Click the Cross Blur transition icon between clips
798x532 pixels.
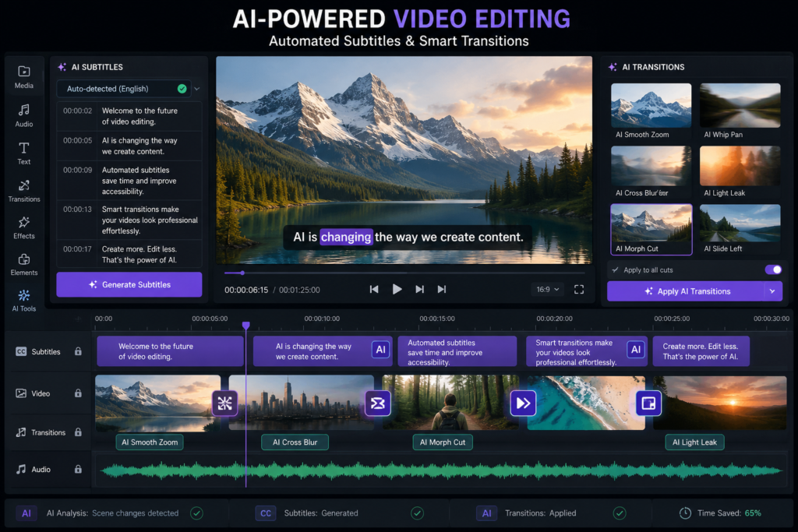coord(378,403)
